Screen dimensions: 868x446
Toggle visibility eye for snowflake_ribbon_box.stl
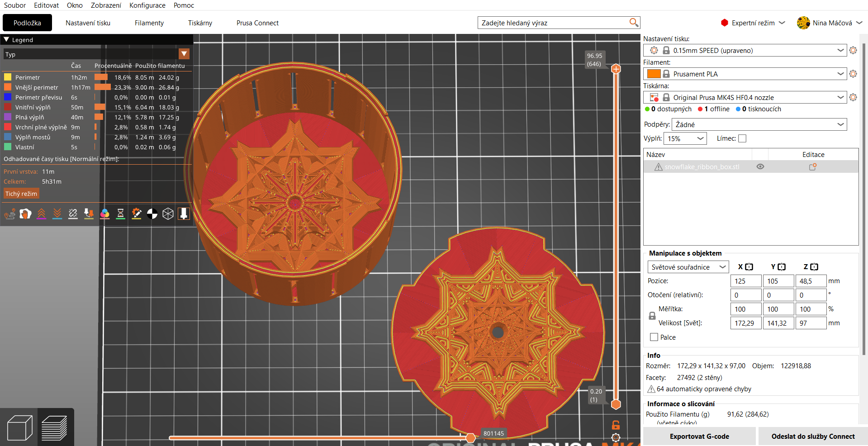point(760,166)
